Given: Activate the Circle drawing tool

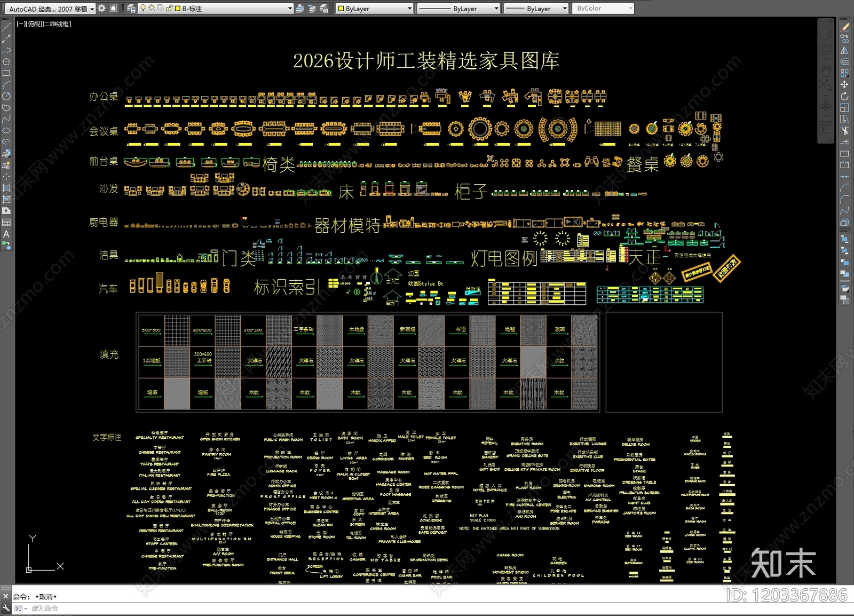Looking at the screenshot, I should [6, 96].
